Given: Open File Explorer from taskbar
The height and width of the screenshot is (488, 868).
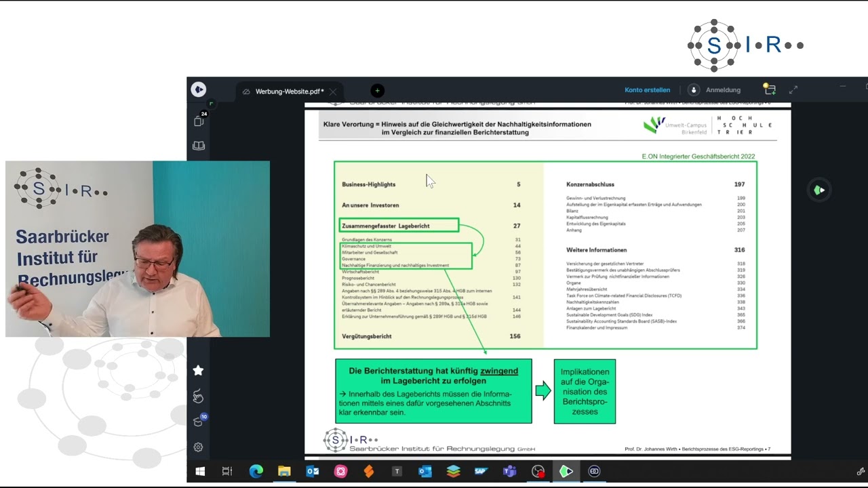Looking at the screenshot, I should point(284,471).
